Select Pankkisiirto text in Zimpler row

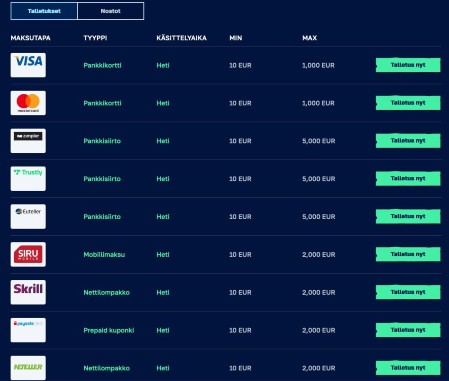point(102,141)
